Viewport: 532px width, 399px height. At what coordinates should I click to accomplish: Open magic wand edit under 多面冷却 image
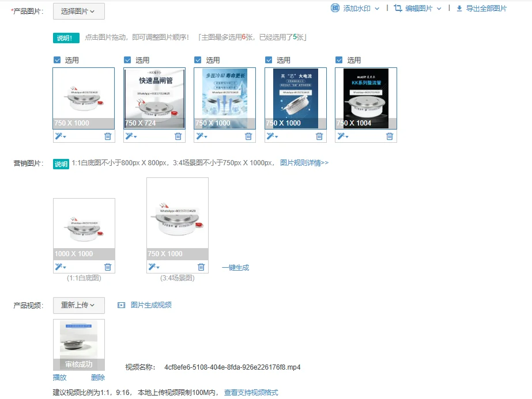point(202,136)
